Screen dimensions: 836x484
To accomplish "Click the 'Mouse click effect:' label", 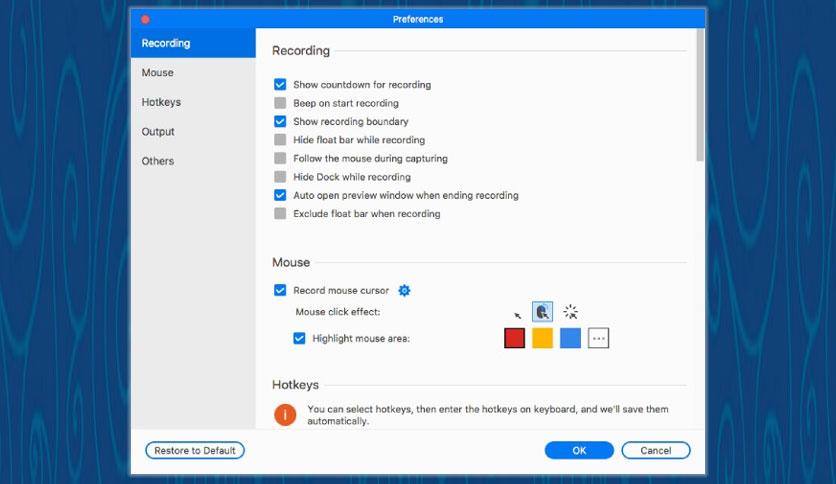I will pyautogui.click(x=337, y=312).
